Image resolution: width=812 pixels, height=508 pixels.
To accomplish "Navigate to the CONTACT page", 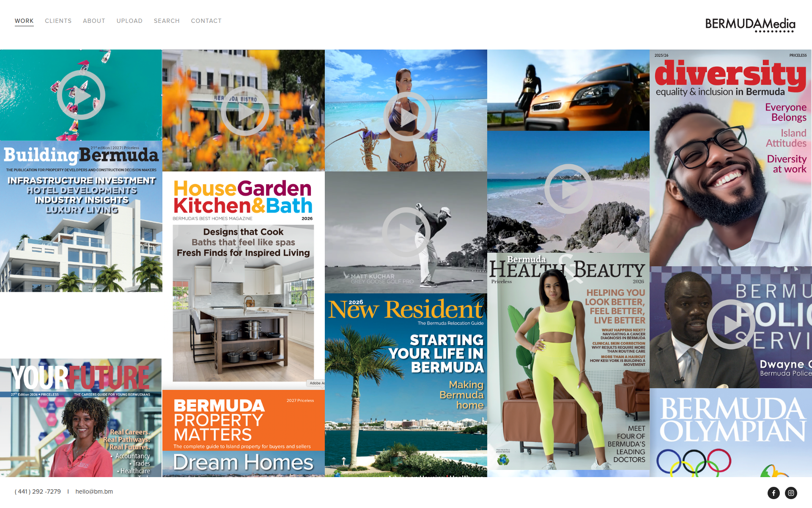I will click(x=206, y=21).
